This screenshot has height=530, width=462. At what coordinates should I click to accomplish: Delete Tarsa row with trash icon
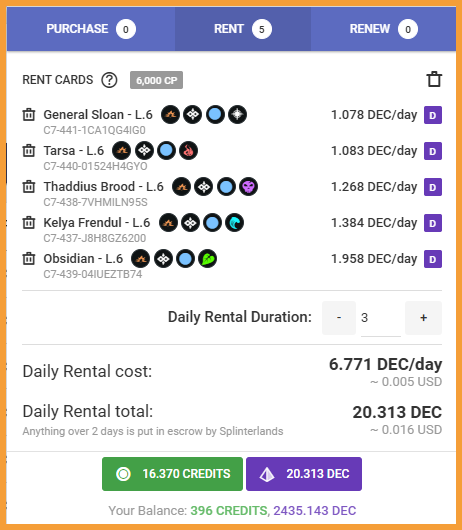pyautogui.click(x=29, y=150)
